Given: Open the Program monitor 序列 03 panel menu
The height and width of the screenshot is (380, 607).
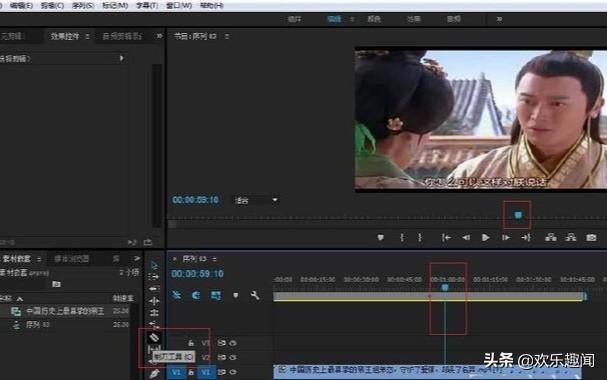Looking at the screenshot, I should tap(226, 36).
